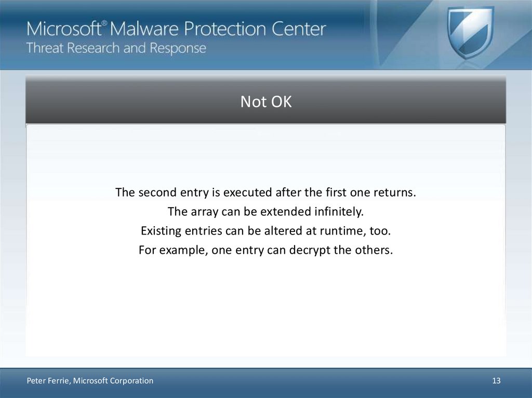Click the word "returns" in the first line
The width and height of the screenshot is (532, 398).
(396, 193)
